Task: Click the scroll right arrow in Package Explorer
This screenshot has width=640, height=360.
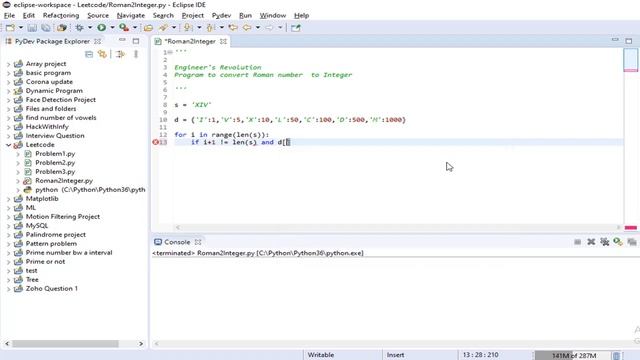Action: point(141,344)
